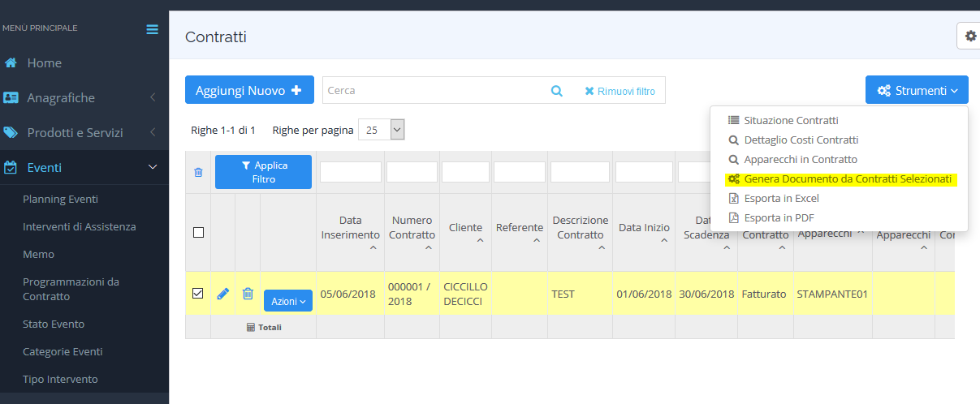Image resolution: width=980 pixels, height=404 pixels.
Task: Click the Aggiungi Nuovo button
Action: pyautogui.click(x=249, y=91)
